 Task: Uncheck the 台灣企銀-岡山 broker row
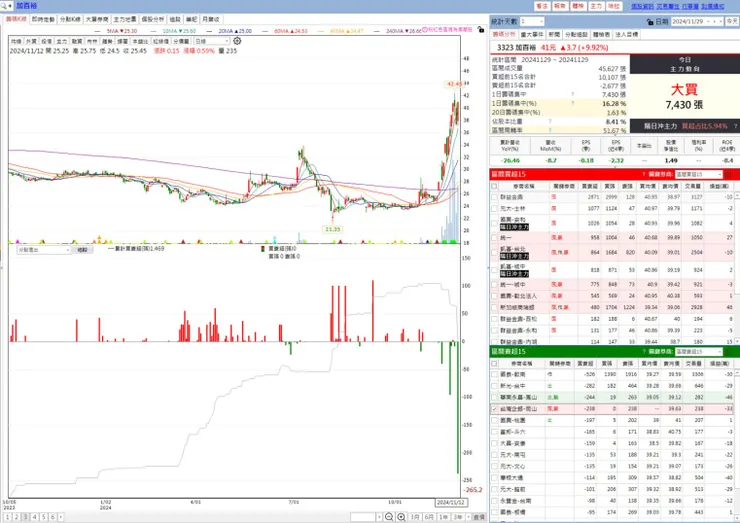coord(494,409)
